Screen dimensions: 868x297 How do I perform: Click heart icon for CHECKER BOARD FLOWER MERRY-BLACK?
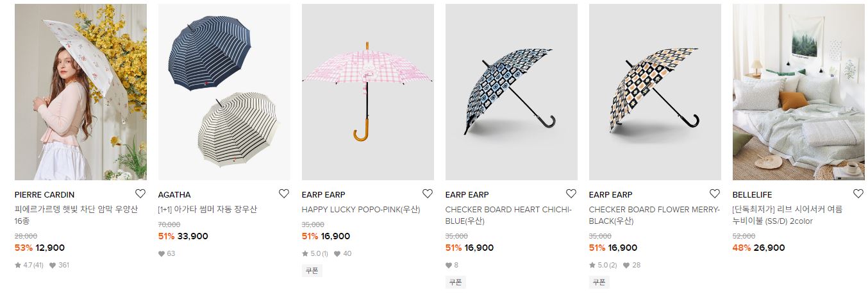point(715,194)
